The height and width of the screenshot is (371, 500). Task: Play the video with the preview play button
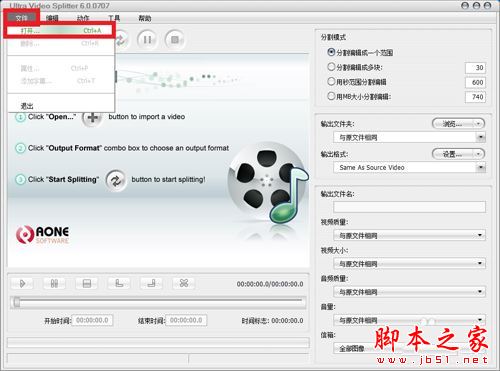click(22, 283)
